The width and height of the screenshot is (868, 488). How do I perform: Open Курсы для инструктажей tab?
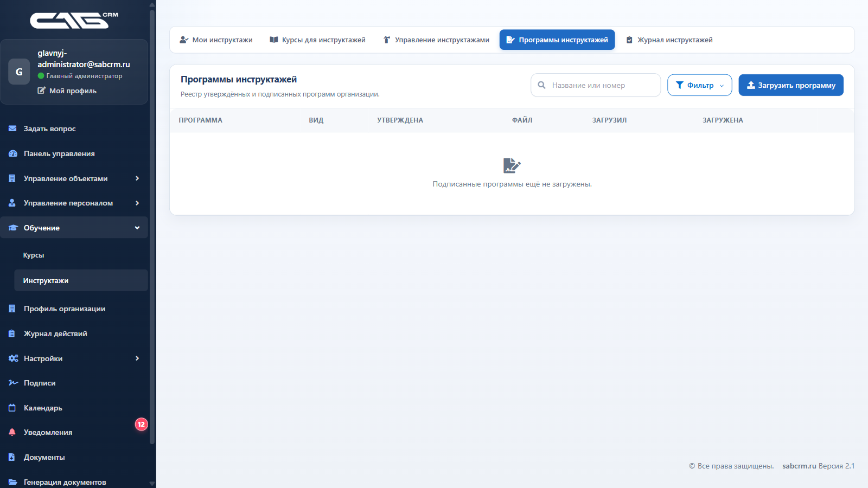click(317, 40)
